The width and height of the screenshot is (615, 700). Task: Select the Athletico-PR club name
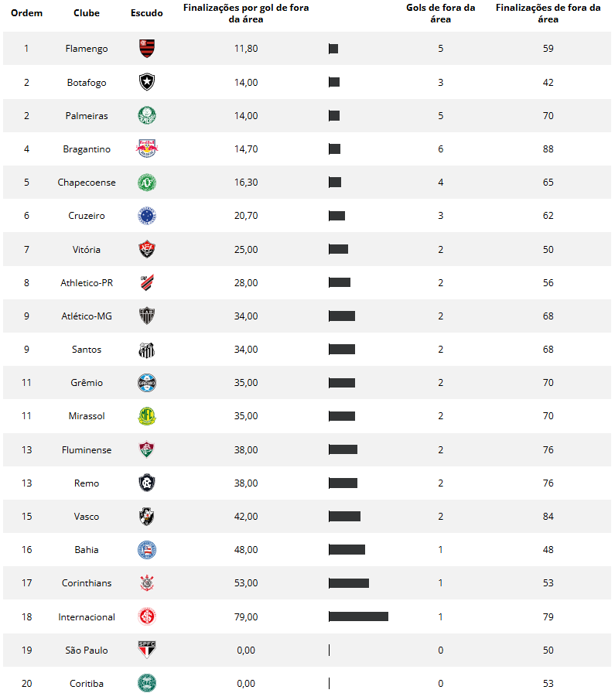coord(87,283)
